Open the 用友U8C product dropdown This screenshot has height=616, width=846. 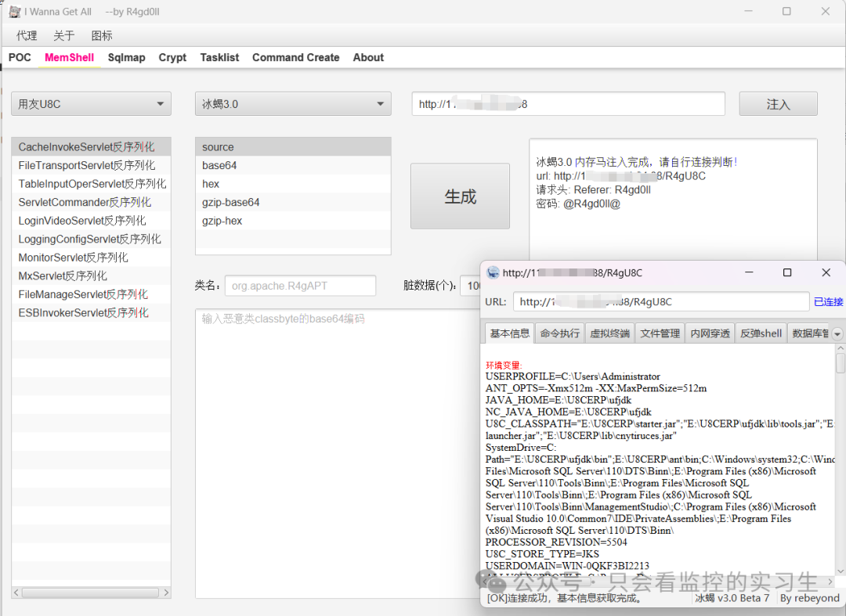91,104
